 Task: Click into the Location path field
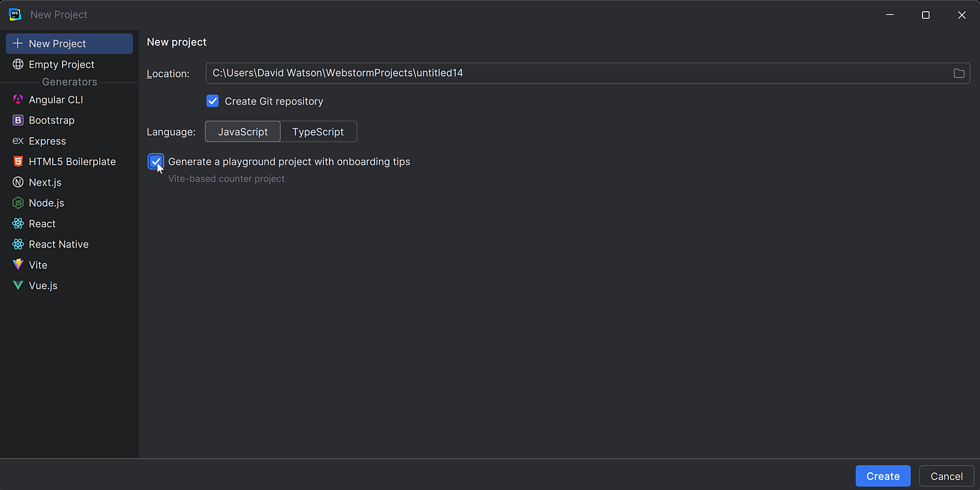tap(576, 73)
